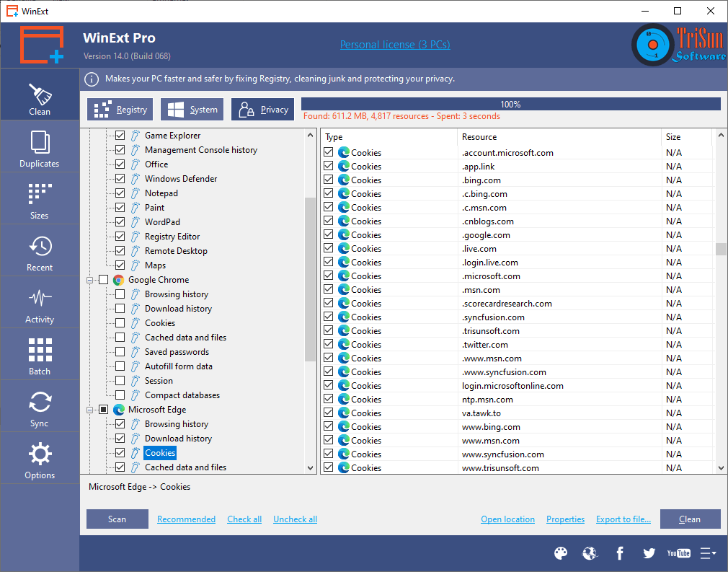Collapse the Google Chrome tree node

click(92, 279)
